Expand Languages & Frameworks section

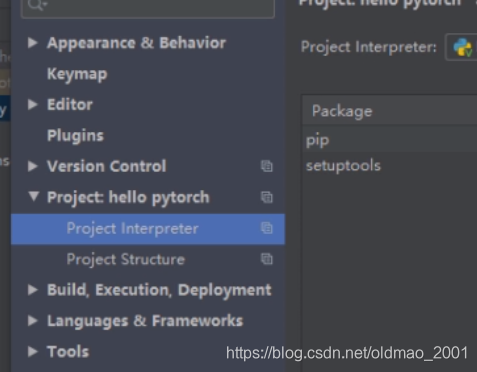tap(33, 321)
